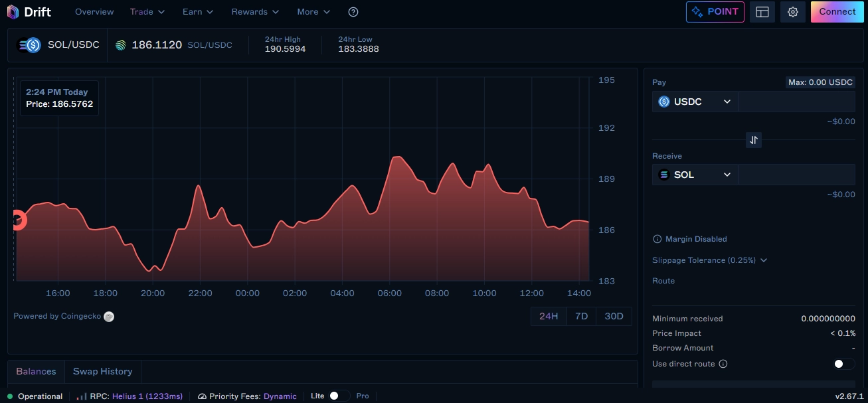Click the Dynamic priority fees link

pyautogui.click(x=280, y=396)
